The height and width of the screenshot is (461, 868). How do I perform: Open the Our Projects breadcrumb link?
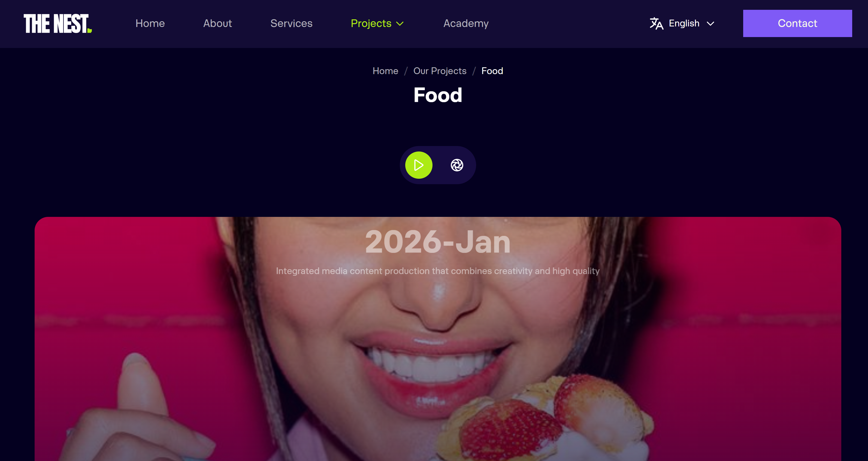[x=440, y=71]
